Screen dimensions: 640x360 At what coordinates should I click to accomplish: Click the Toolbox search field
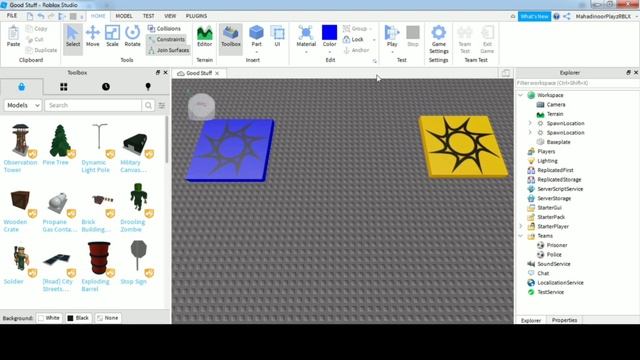point(93,105)
